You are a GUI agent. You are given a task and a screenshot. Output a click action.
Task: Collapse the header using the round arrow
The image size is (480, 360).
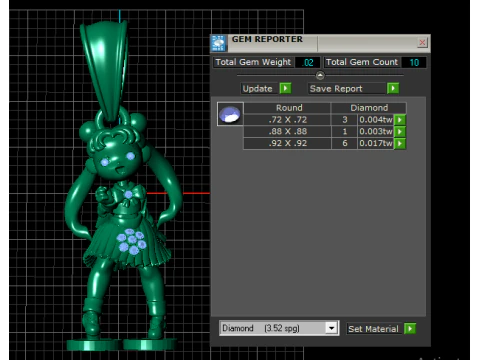320,76
